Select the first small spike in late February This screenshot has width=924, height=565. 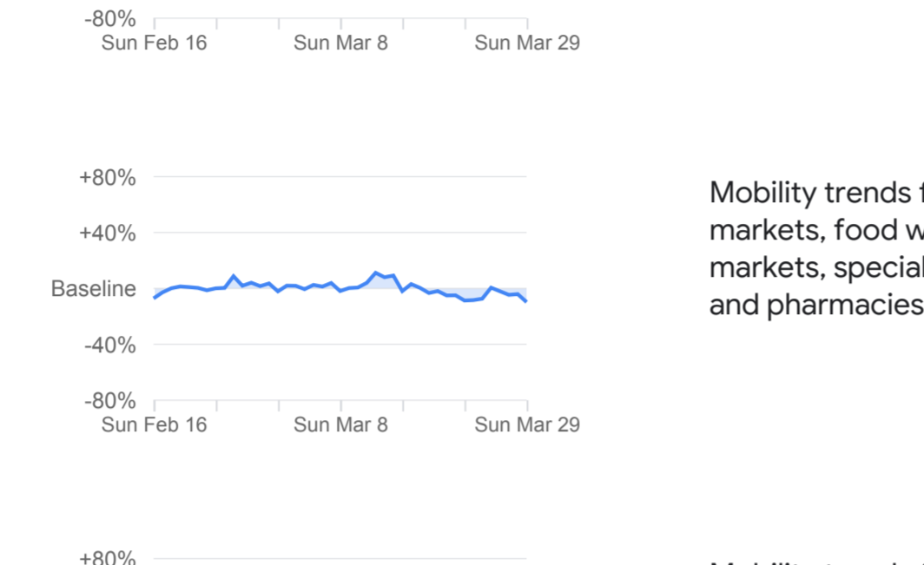234,276
